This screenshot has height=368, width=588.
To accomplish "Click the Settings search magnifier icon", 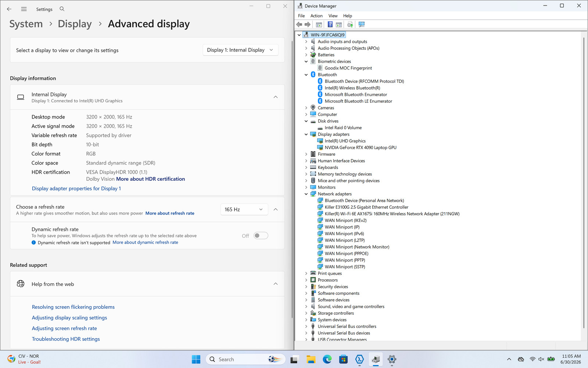I will (x=62, y=9).
